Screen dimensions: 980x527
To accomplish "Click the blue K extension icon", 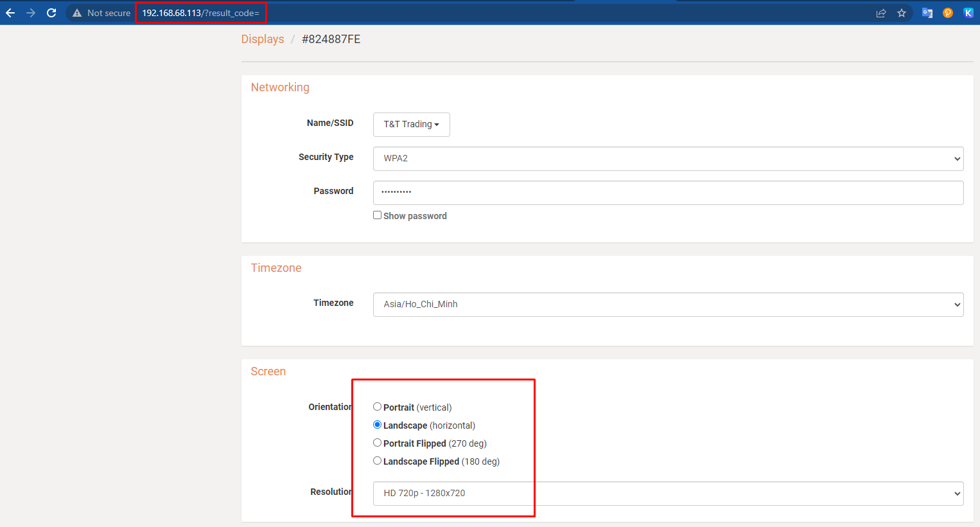I will pos(968,13).
